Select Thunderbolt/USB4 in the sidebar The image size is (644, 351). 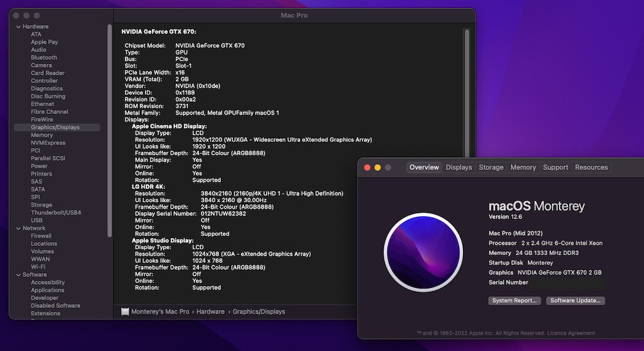coord(56,213)
